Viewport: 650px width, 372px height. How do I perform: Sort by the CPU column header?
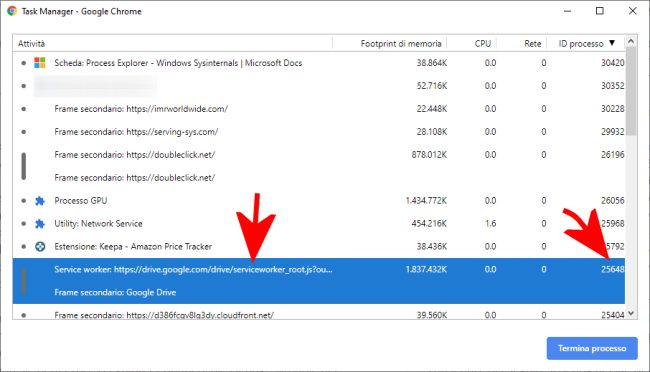483,44
